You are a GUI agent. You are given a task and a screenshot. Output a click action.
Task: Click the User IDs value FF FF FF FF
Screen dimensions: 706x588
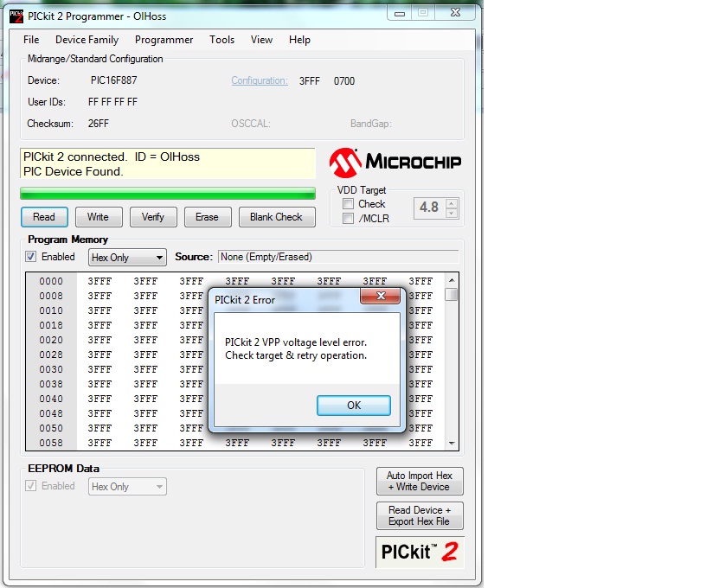pyautogui.click(x=112, y=102)
